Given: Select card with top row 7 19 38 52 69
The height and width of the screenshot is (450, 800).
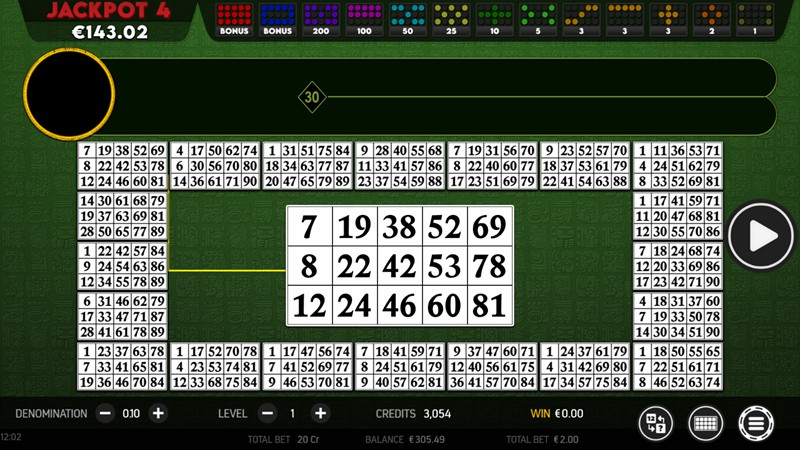Looking at the screenshot, I should pyautogui.click(x=122, y=166).
